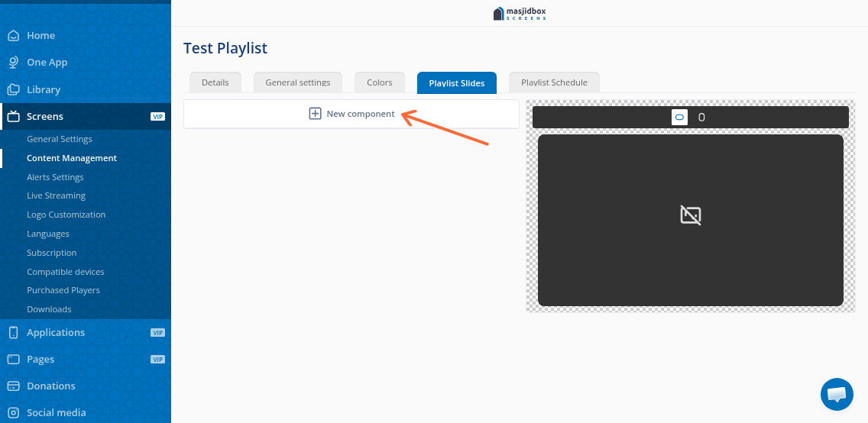Open Languages settings
This screenshot has height=423, width=868.
[48, 234]
